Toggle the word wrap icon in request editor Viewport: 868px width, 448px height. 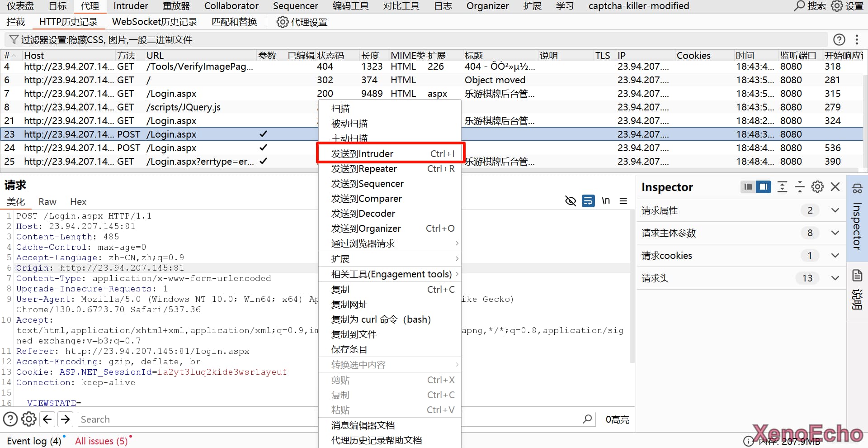click(x=588, y=201)
